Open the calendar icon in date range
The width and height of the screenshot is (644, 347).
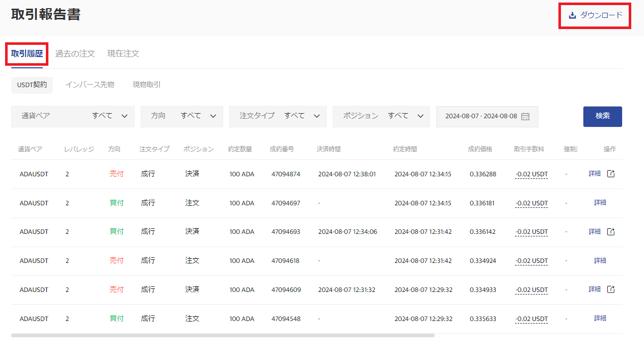click(525, 116)
